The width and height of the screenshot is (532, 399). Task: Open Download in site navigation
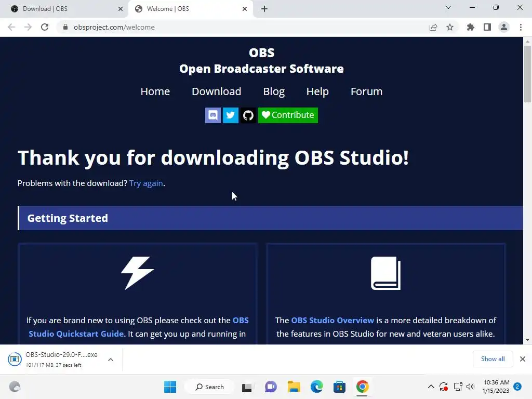[217, 91]
